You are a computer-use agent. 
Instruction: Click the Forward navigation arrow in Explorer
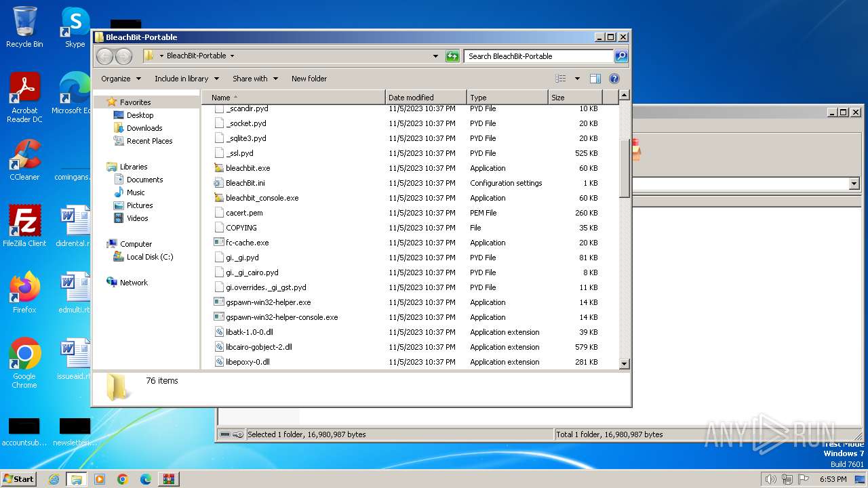[x=123, y=56]
